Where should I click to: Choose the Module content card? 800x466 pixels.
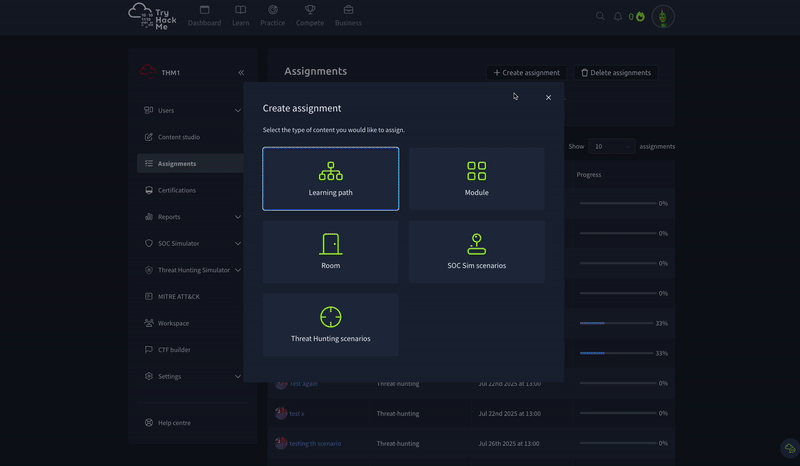tap(477, 179)
